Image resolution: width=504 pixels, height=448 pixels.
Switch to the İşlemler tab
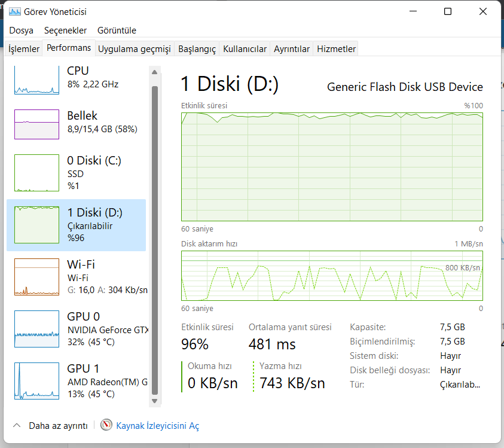click(24, 49)
